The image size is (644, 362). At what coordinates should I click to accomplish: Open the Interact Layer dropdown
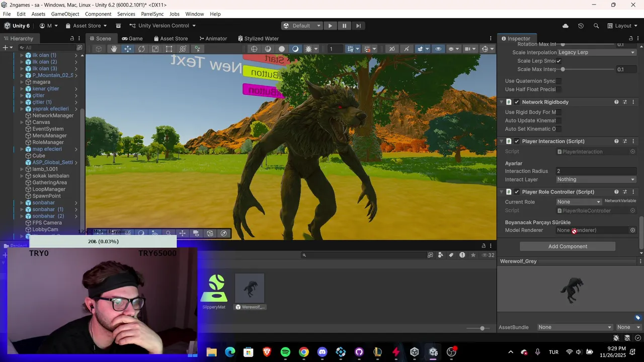pos(596,179)
